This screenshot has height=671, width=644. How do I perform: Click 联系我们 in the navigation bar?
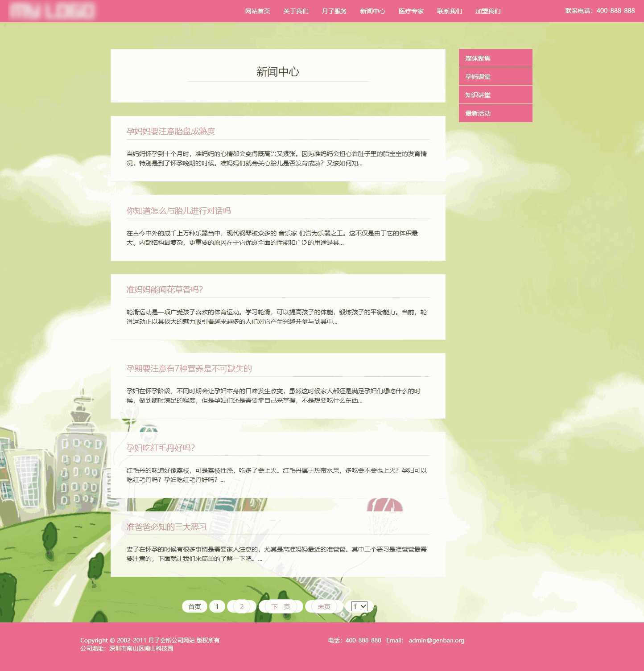click(x=449, y=11)
